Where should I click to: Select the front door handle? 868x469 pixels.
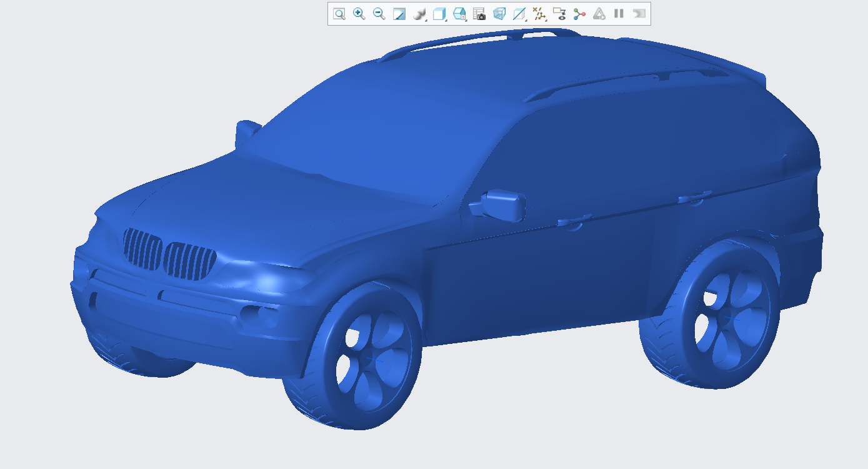[x=575, y=221]
